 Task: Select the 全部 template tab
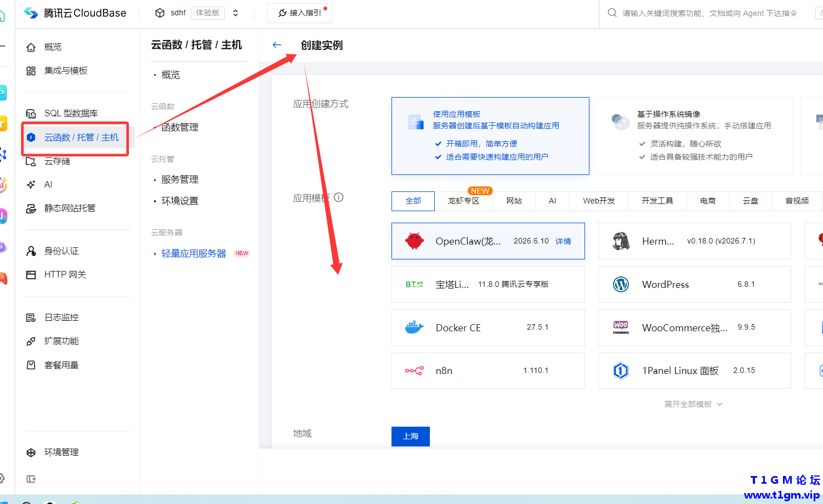[413, 201]
